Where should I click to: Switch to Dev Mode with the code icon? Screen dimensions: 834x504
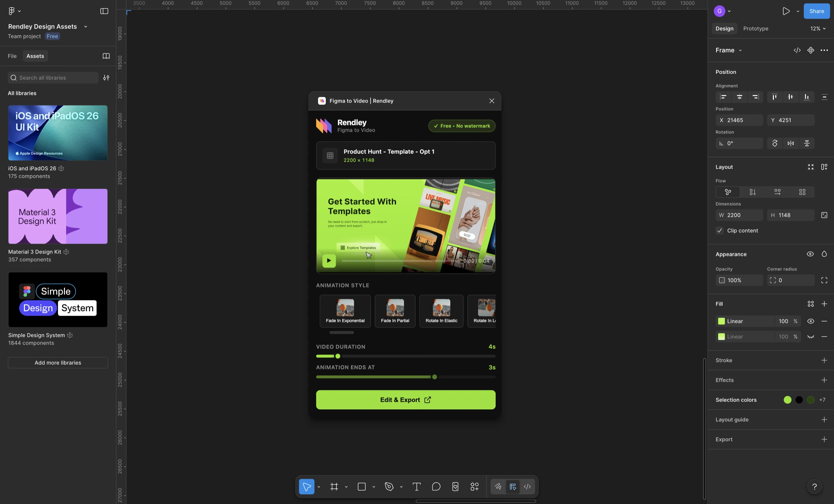pos(527,486)
